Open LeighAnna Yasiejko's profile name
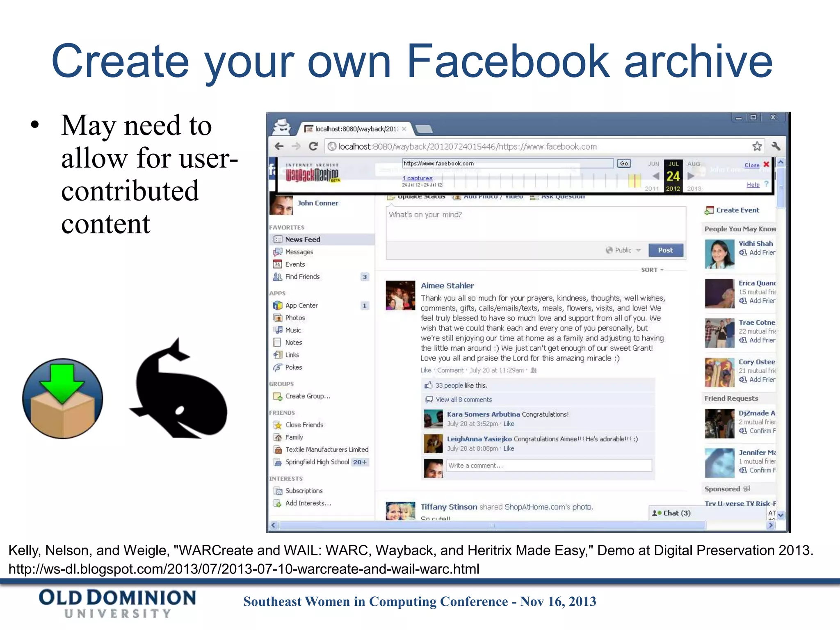The width and height of the screenshot is (840, 630). [x=479, y=439]
